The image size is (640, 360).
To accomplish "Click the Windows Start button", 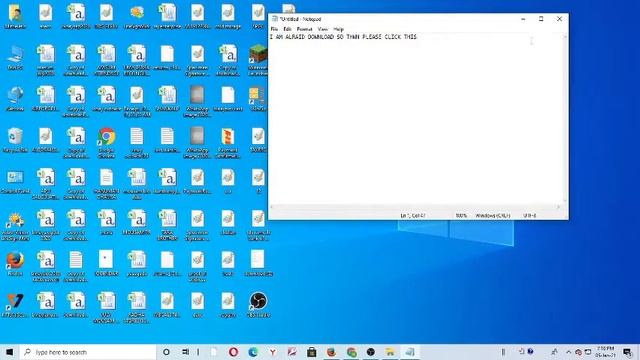I will (9, 352).
